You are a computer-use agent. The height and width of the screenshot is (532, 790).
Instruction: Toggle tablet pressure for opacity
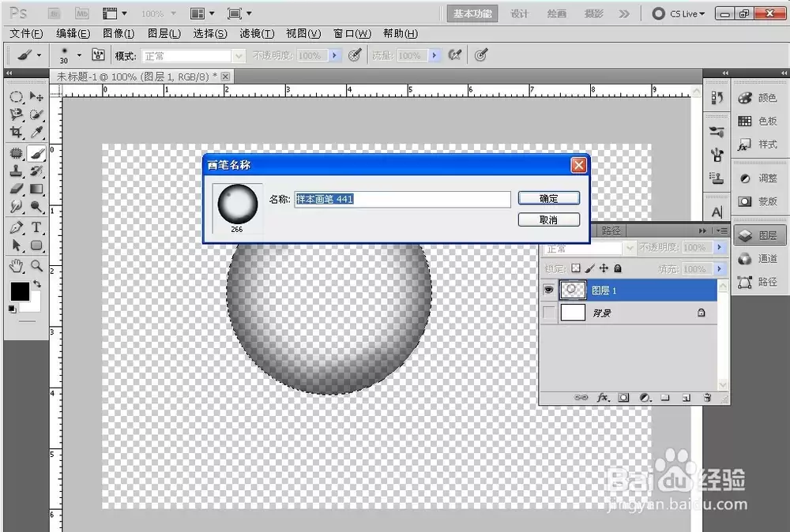point(355,55)
